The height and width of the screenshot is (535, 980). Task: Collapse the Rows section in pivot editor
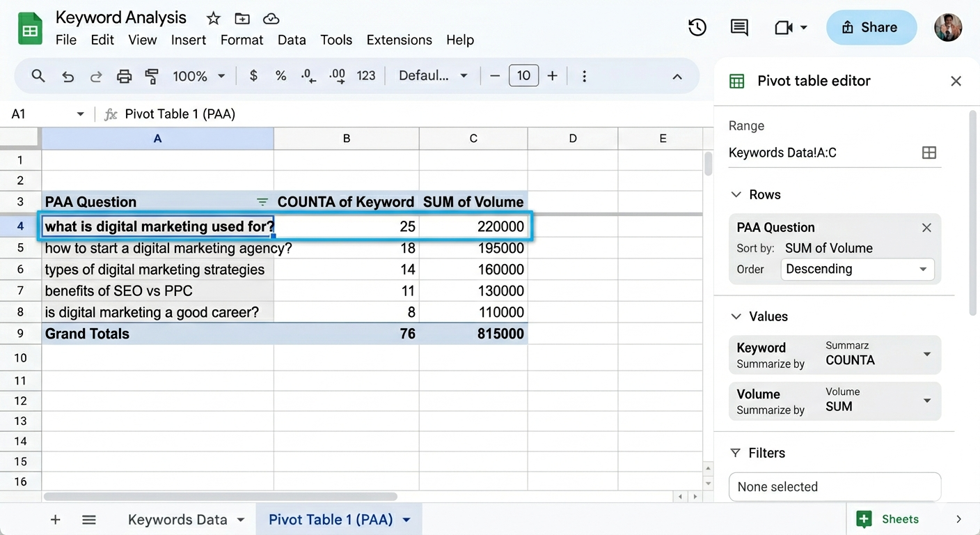[x=736, y=194]
